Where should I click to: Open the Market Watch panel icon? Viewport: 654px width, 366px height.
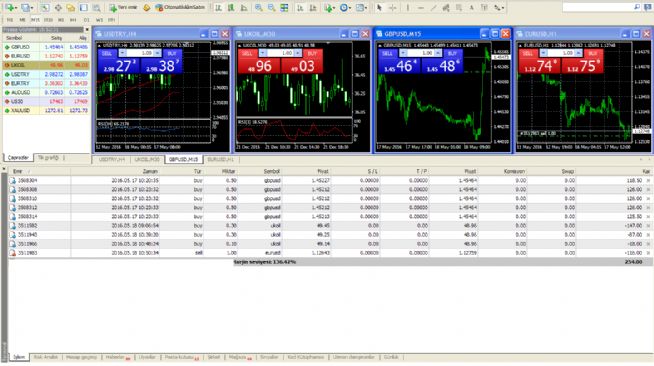pyautogui.click(x=45, y=8)
